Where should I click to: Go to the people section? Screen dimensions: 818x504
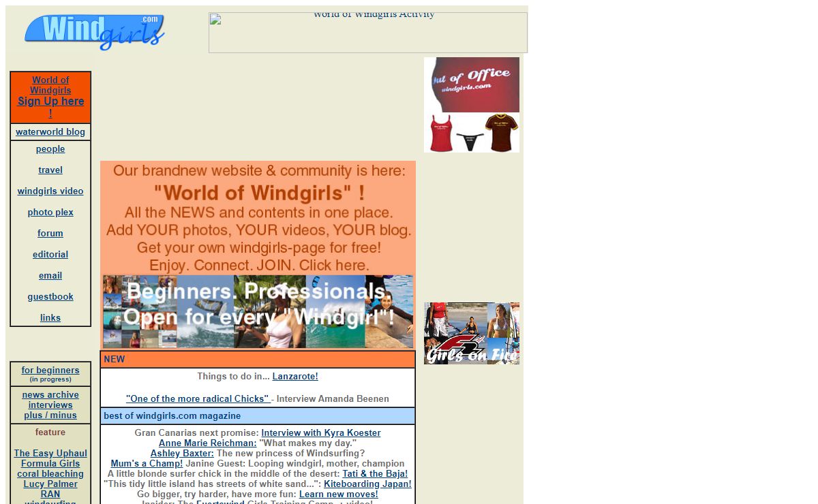pos(50,149)
